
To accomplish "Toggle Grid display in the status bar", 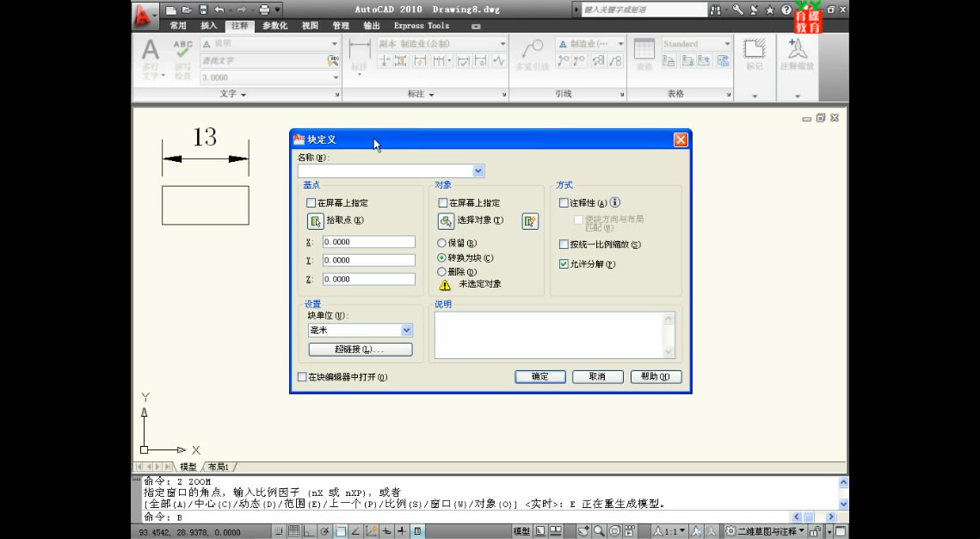I will [293, 531].
